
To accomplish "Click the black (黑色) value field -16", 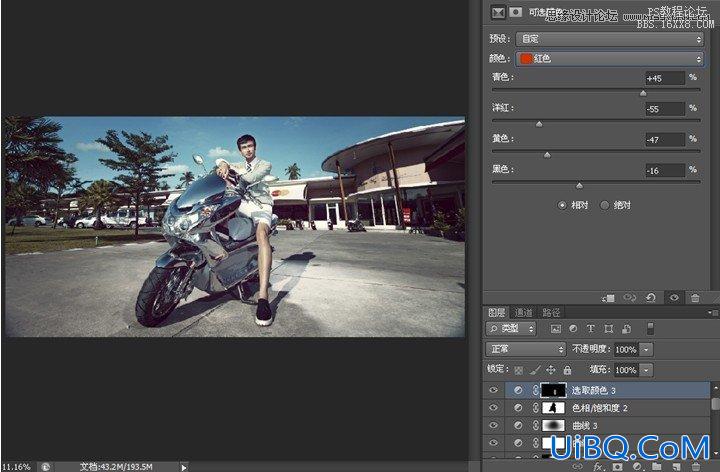I will pos(665,170).
